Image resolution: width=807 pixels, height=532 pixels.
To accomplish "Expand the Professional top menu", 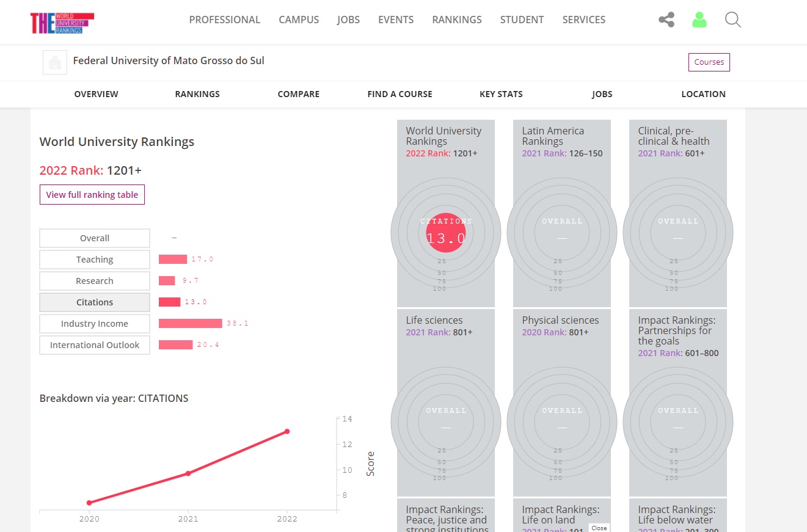I will [x=224, y=20].
